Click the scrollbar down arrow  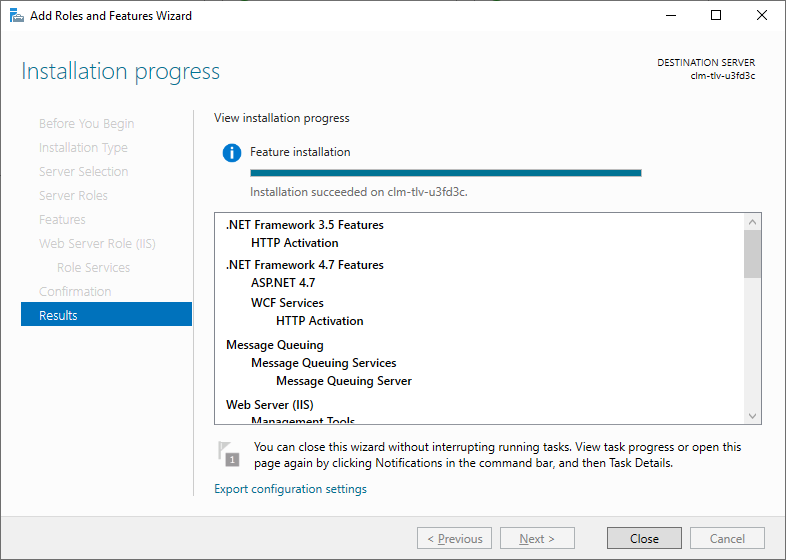tap(752, 416)
